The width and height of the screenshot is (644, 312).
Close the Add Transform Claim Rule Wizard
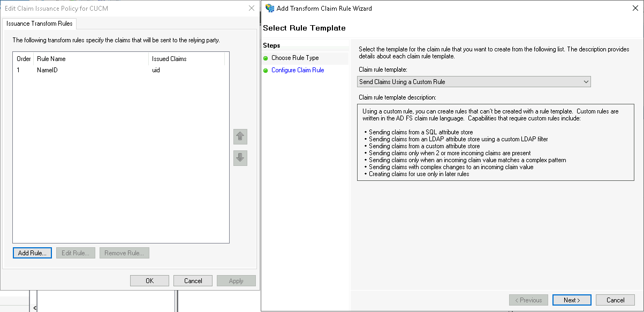coord(635,8)
